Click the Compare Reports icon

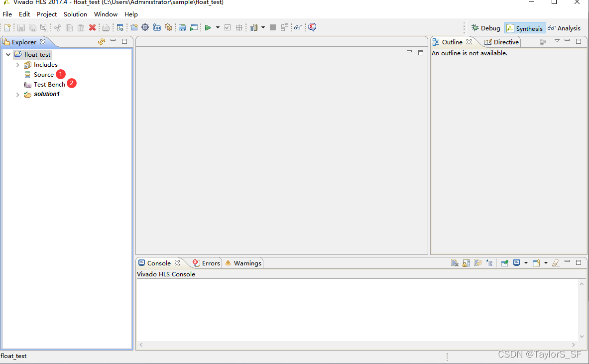[x=284, y=27]
